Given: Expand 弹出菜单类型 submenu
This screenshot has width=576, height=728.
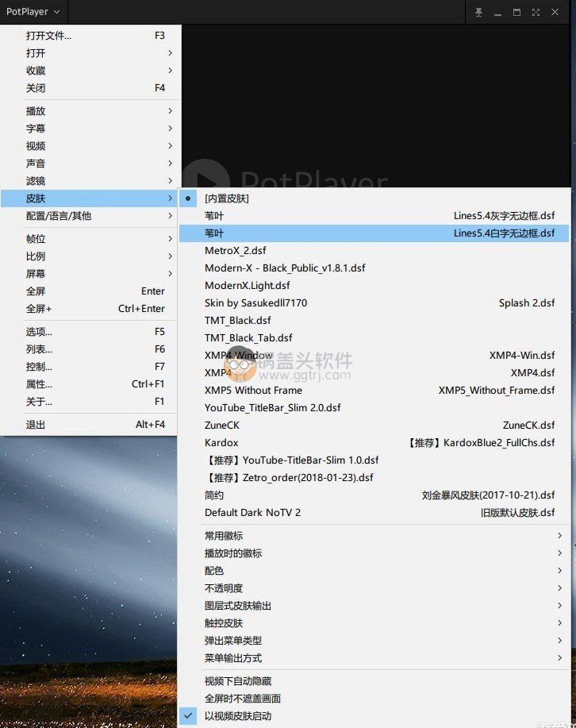Looking at the screenshot, I should coord(374,640).
